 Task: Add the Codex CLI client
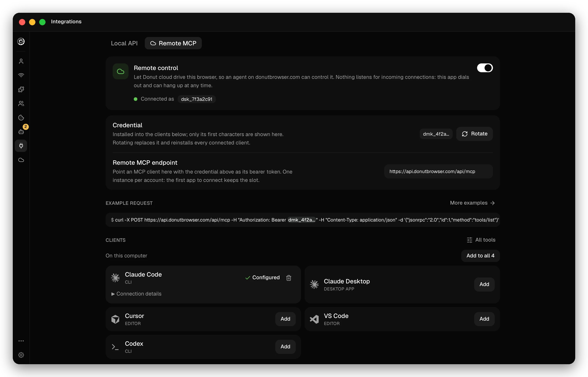285,346
